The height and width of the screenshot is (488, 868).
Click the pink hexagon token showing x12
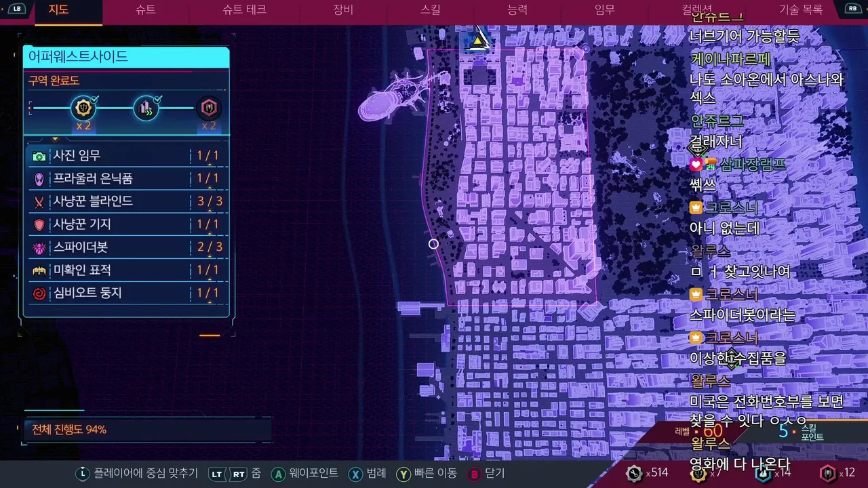(828, 473)
